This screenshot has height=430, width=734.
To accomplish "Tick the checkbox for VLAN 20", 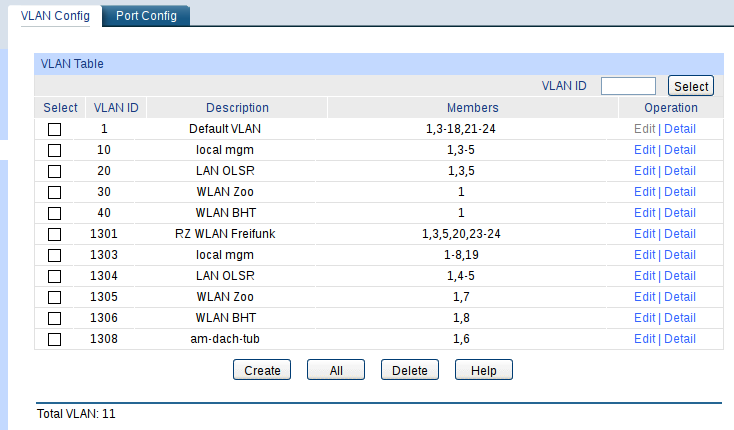I will [54, 171].
